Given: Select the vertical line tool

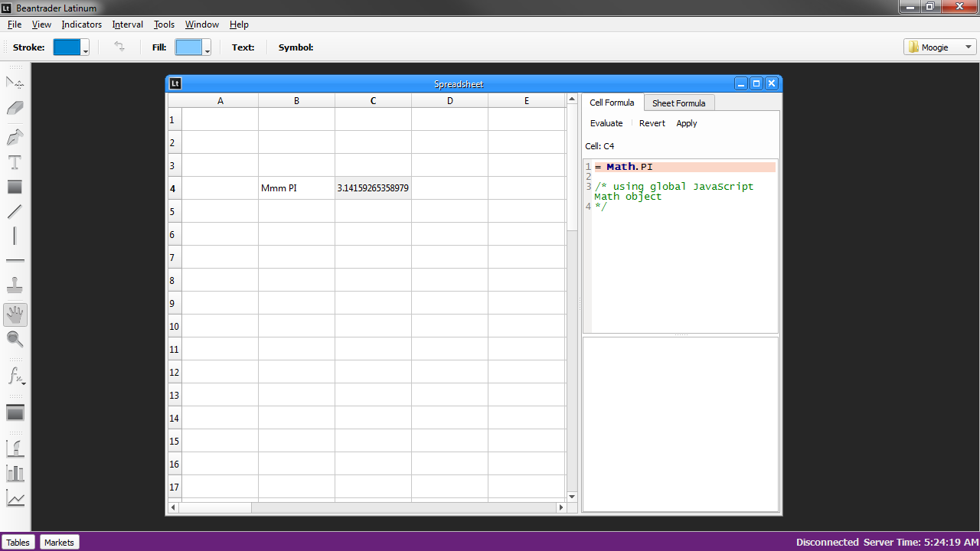Looking at the screenshot, I should tap(15, 236).
